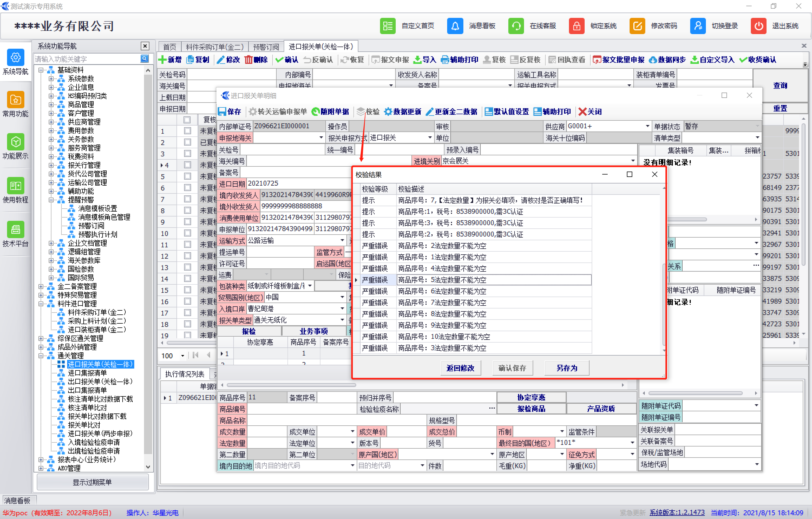Check the checkbox for row 1
The width and height of the screenshot is (812, 519).
(x=188, y=131)
